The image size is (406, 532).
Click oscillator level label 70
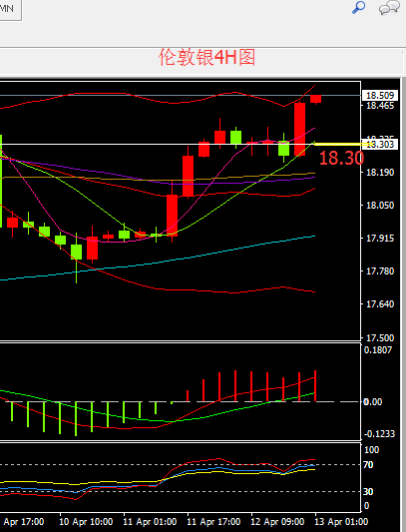point(368,465)
